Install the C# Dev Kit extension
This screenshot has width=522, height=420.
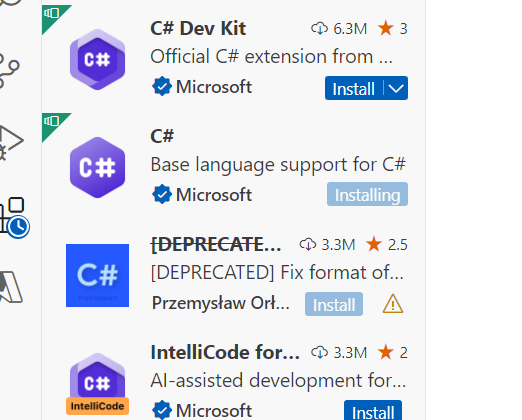(354, 88)
